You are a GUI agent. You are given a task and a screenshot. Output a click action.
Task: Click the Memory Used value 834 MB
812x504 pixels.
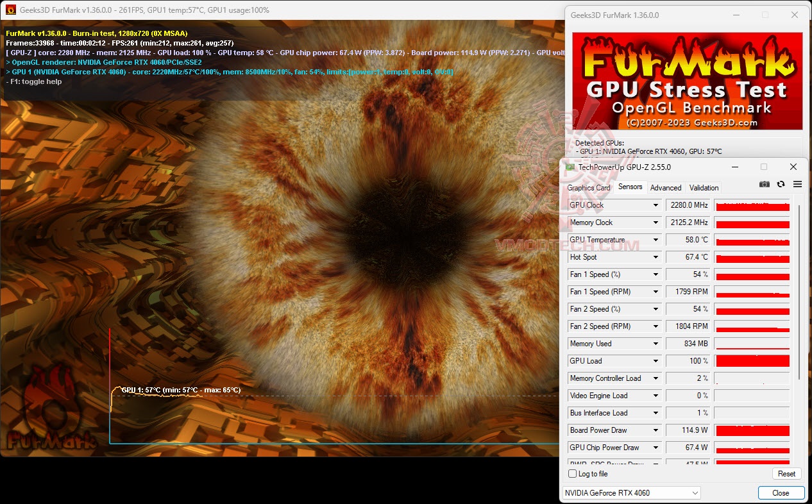[x=688, y=344]
